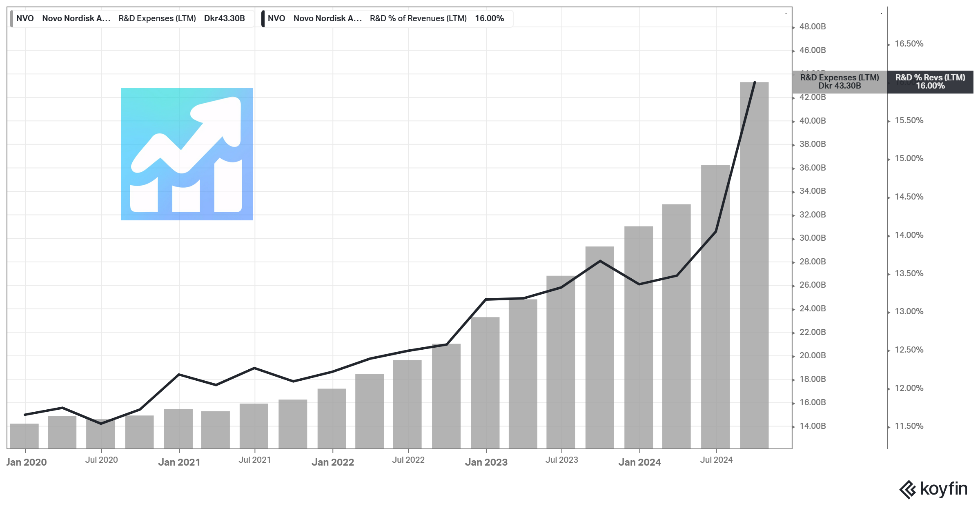Click the gray swatch beside the first NVO legend
The height and width of the screenshot is (506, 980).
[11, 18]
